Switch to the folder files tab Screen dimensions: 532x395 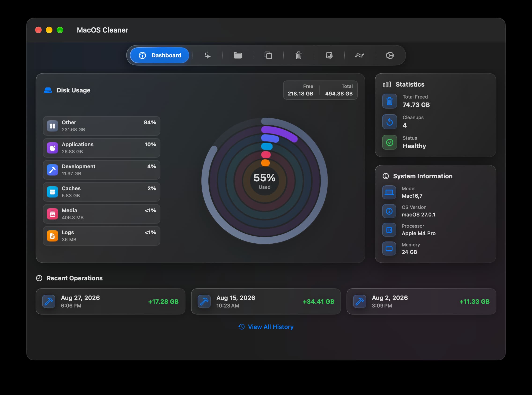click(x=238, y=55)
